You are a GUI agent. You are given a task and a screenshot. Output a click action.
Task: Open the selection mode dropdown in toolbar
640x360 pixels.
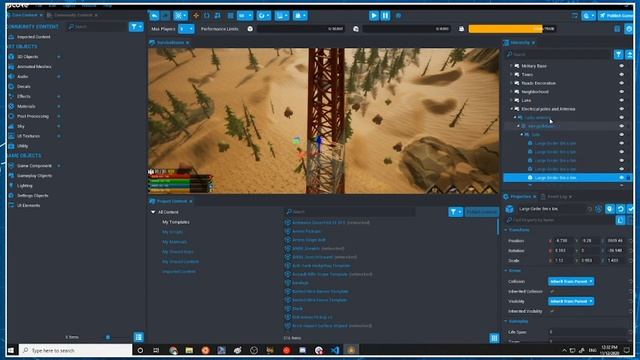tap(180, 16)
